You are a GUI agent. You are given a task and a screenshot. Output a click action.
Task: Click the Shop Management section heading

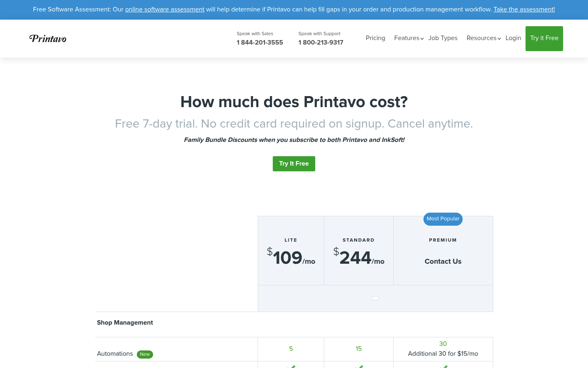point(125,323)
